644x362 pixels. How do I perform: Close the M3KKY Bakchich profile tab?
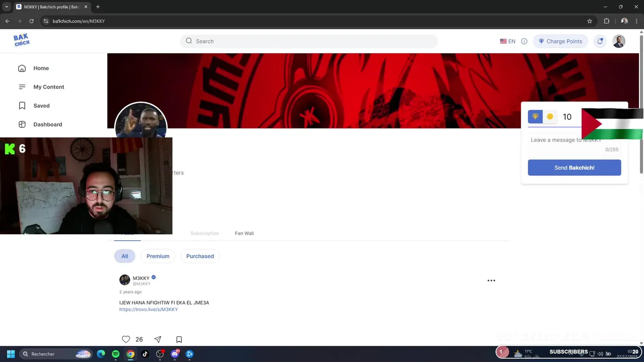86,7
